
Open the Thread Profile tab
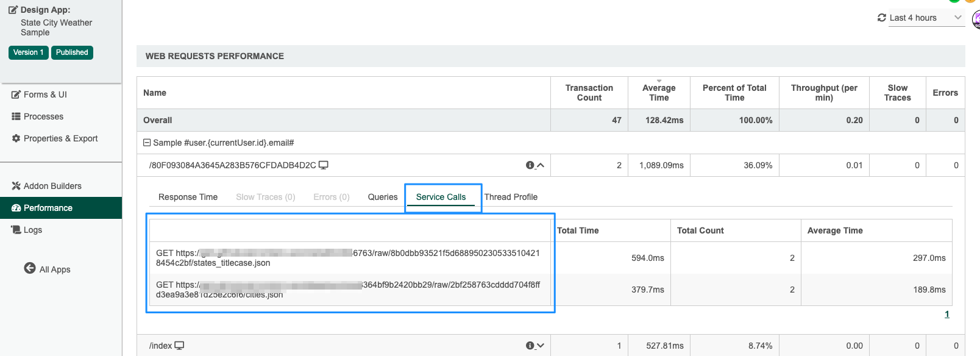coord(511,197)
